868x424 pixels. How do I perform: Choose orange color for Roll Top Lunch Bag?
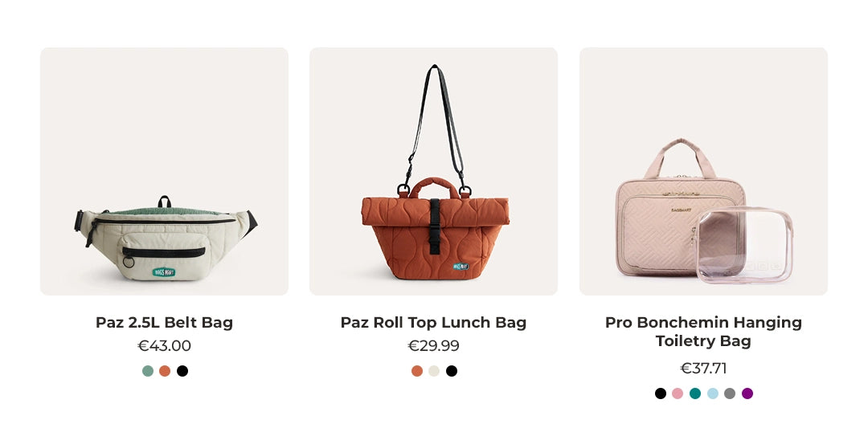click(x=417, y=371)
